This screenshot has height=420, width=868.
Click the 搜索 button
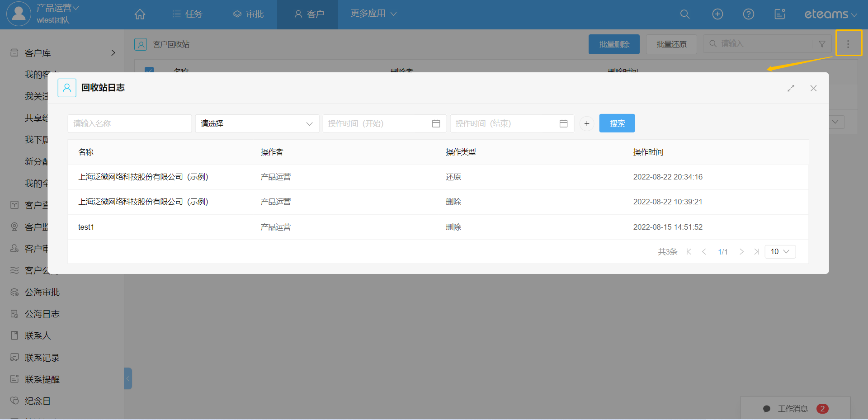pos(617,123)
